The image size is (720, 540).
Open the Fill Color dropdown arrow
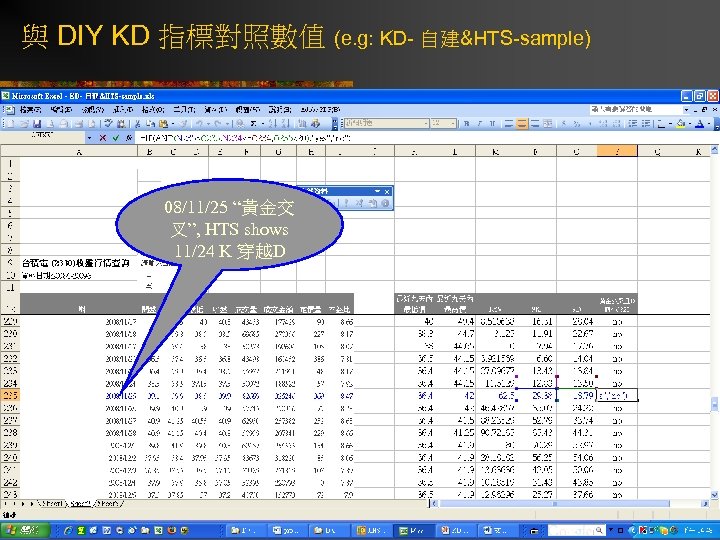689,124
